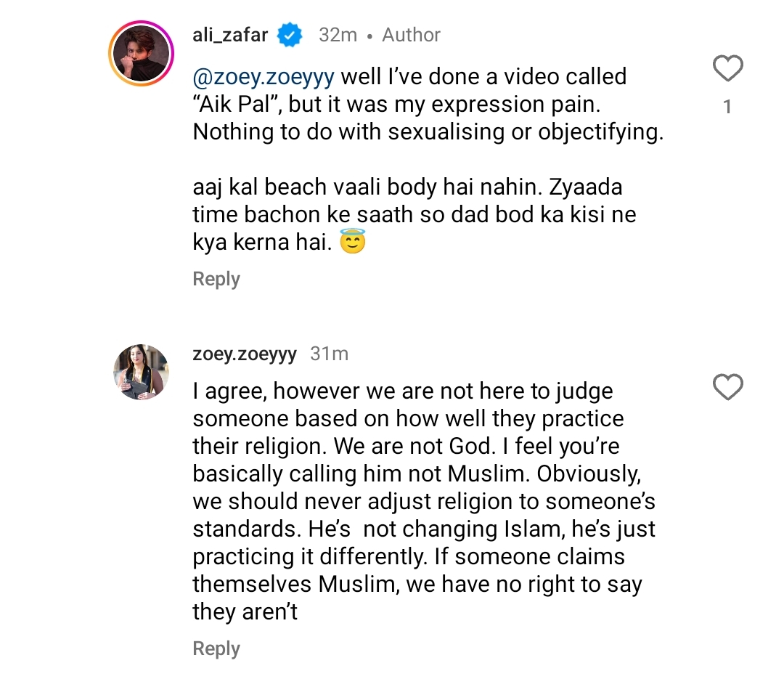Click the blue verified badge beside ali_zafar

[x=292, y=35]
